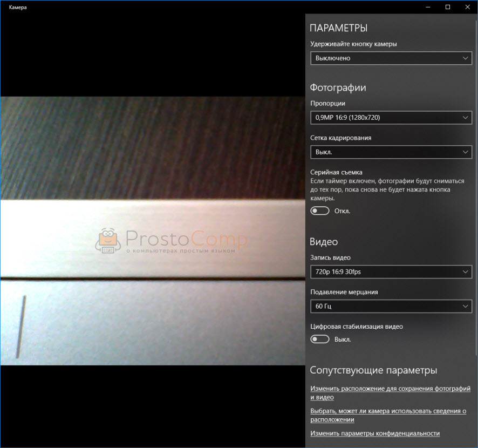Expand the Пропорции photo resolution dropdown
Image resolution: width=478 pixels, height=448 pixels.
point(391,118)
